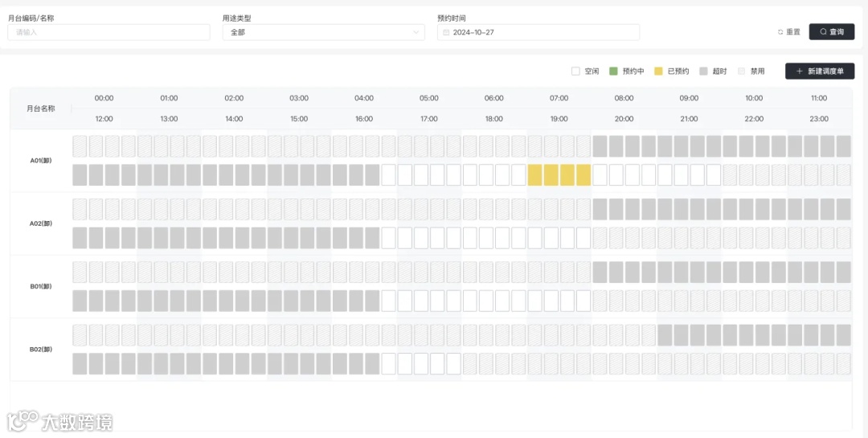This screenshot has height=438, width=868.
Task: Click the 大数跨境 watermark logo
Action: pyautogui.click(x=59, y=421)
